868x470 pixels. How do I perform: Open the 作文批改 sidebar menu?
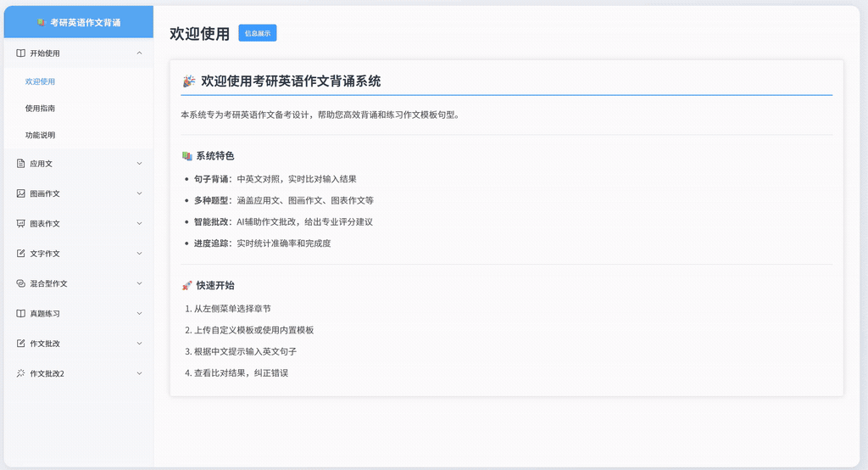coord(79,343)
